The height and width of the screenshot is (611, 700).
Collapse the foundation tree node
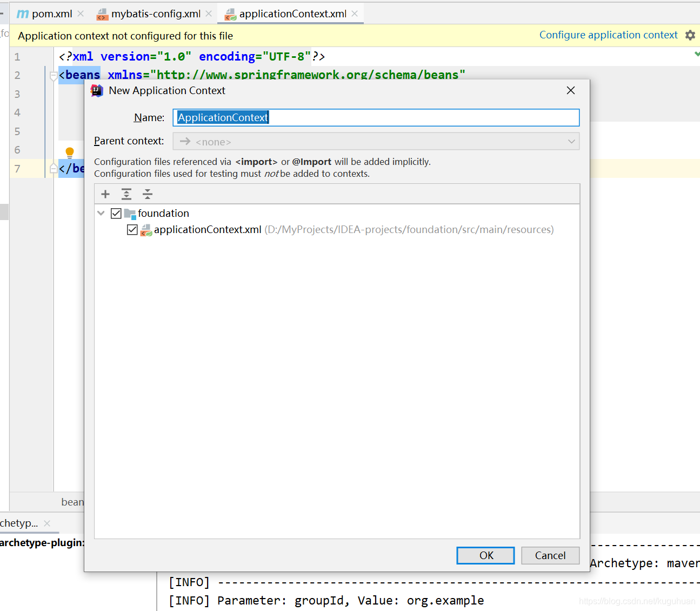point(101,213)
